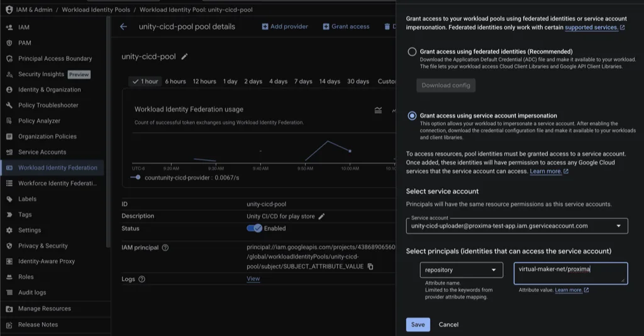Click the Roles icon

[x=9, y=277]
